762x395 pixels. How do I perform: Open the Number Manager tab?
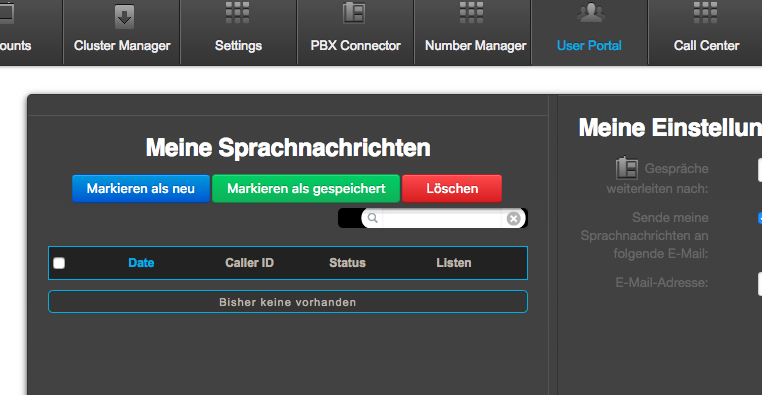click(x=473, y=32)
